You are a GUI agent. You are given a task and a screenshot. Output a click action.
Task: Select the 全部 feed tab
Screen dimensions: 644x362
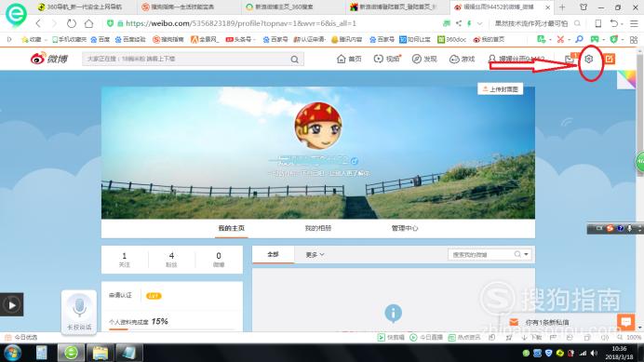tap(273, 254)
